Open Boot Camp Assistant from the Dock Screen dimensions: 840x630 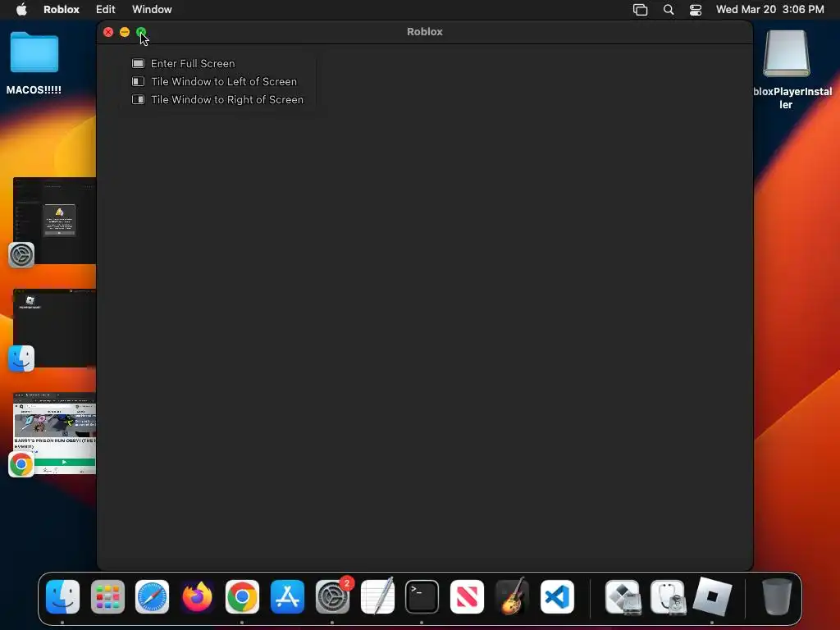(x=623, y=596)
